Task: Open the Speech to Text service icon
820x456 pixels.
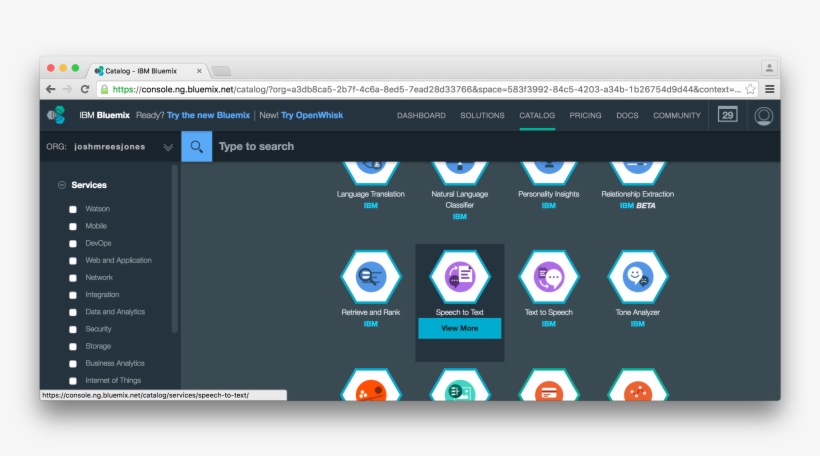Action: tap(460, 277)
